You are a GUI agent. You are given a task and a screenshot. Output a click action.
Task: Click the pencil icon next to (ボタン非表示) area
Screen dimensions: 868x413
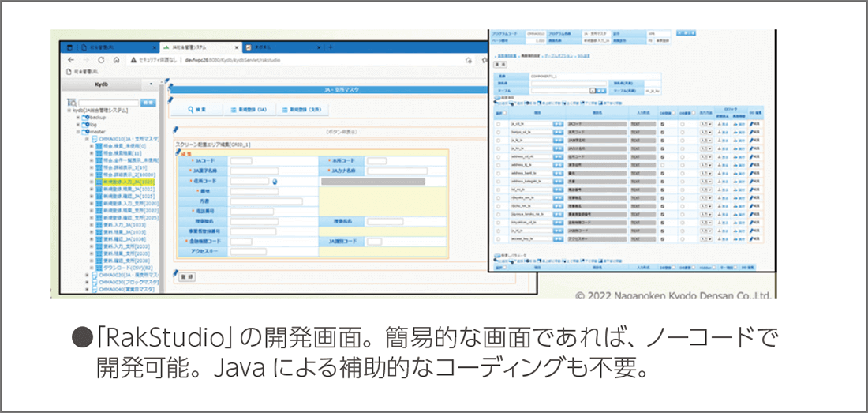coord(175,130)
